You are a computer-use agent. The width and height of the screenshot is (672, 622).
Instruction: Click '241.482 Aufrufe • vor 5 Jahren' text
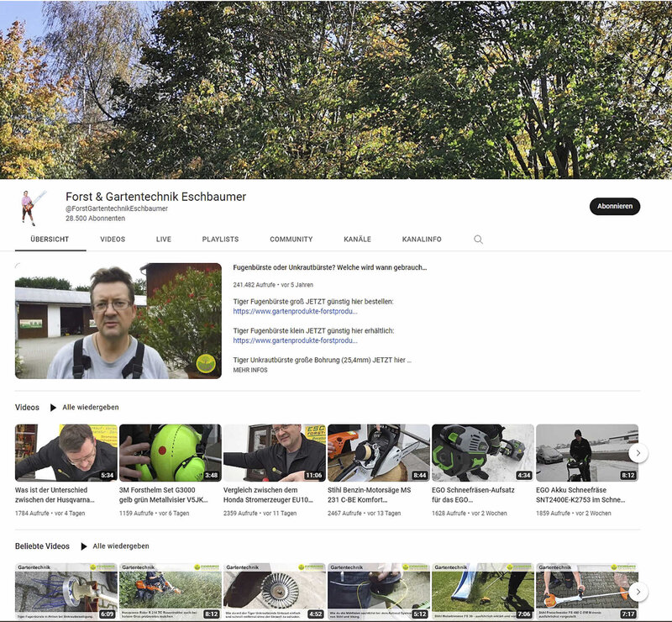[273, 285]
